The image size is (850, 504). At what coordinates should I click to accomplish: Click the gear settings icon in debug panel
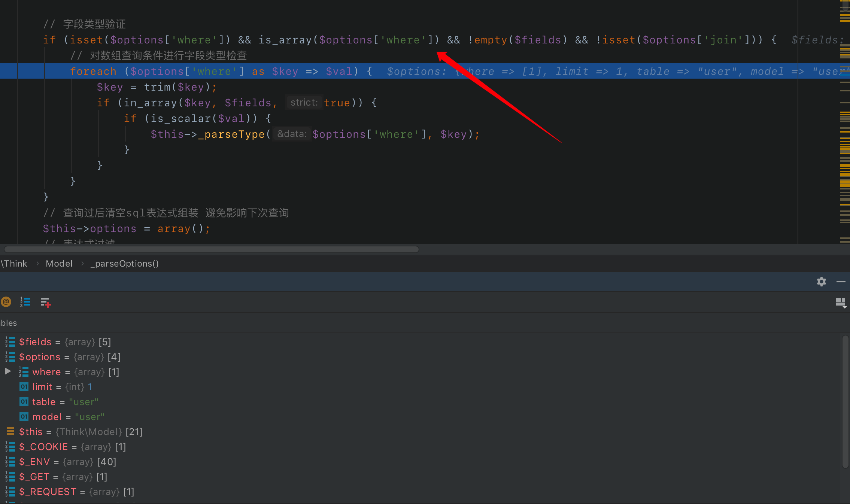[821, 282]
